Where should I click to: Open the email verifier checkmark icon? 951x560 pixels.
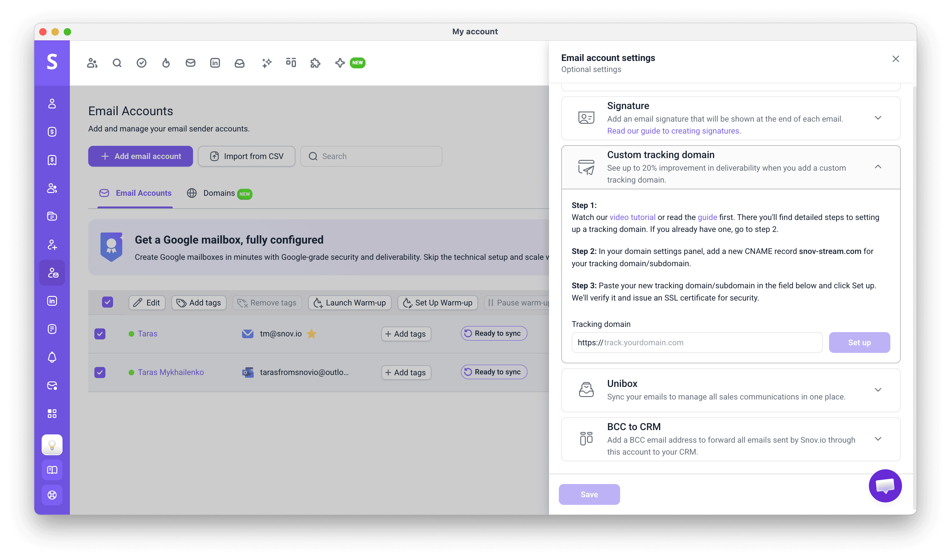tap(142, 62)
